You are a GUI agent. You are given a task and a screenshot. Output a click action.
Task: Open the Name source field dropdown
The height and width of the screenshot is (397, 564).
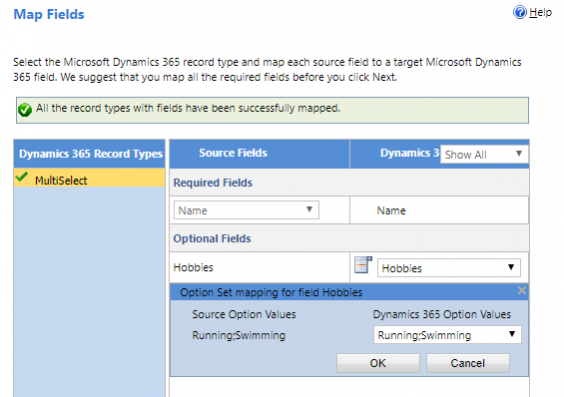click(x=246, y=210)
